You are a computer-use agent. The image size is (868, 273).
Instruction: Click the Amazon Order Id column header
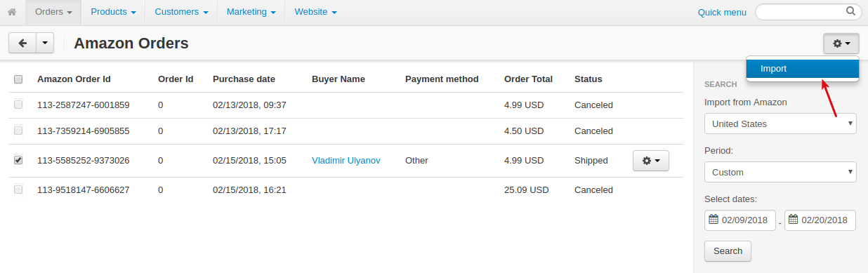pyautogui.click(x=74, y=79)
